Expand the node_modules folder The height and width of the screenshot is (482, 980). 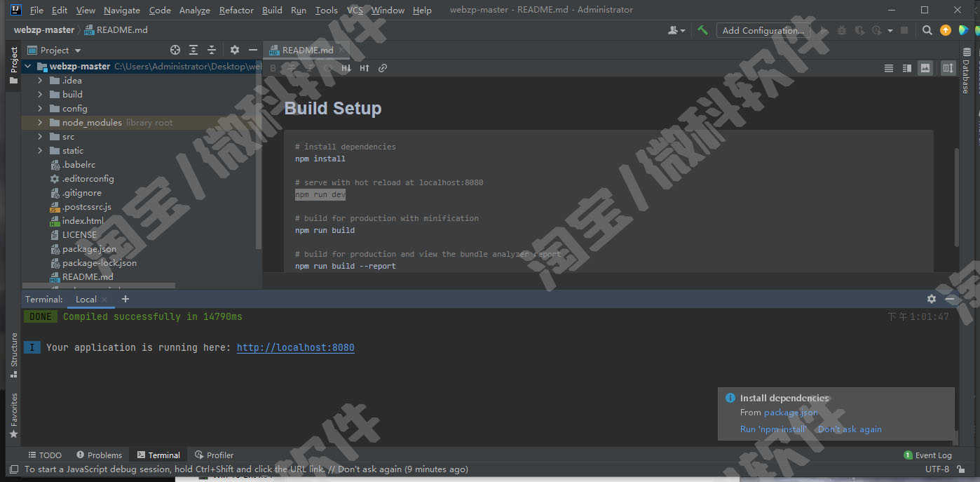click(x=40, y=123)
